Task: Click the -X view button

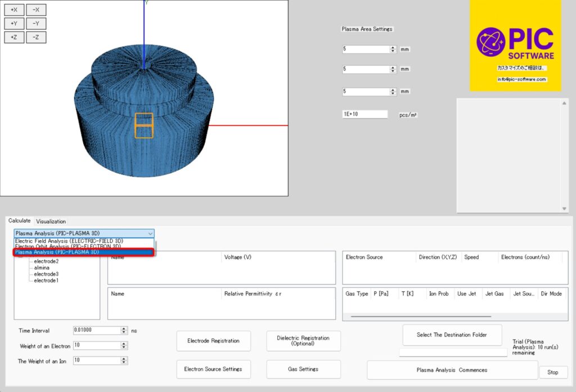Action: tap(36, 10)
